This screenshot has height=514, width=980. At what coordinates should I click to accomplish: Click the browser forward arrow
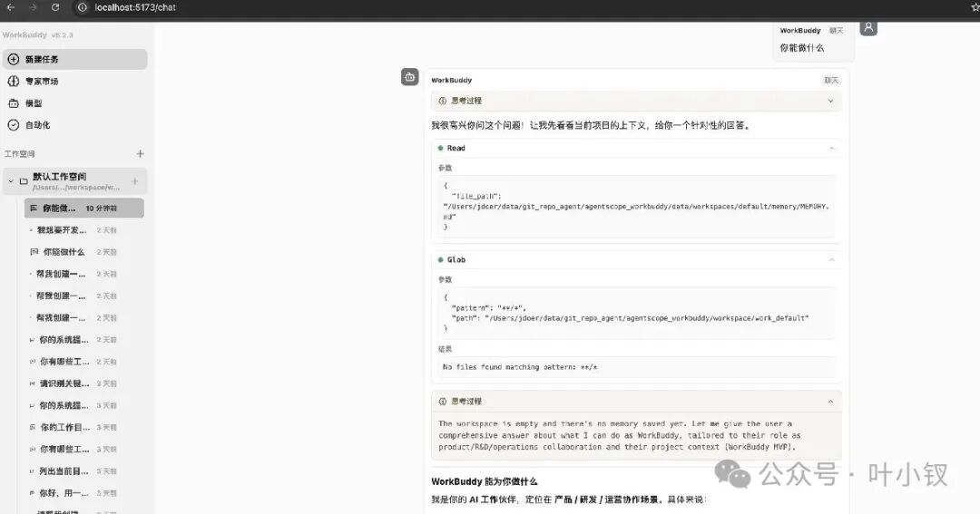coord(33,7)
